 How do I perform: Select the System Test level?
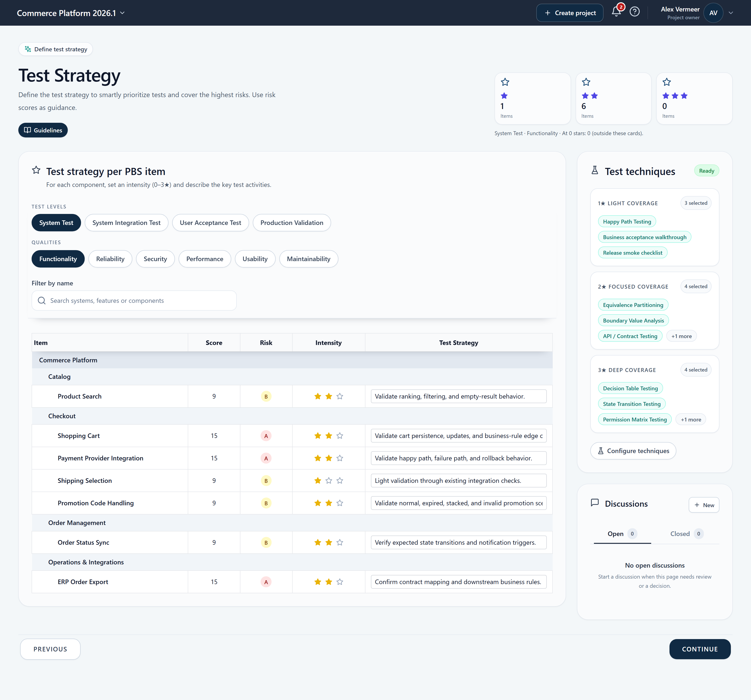pyautogui.click(x=56, y=223)
